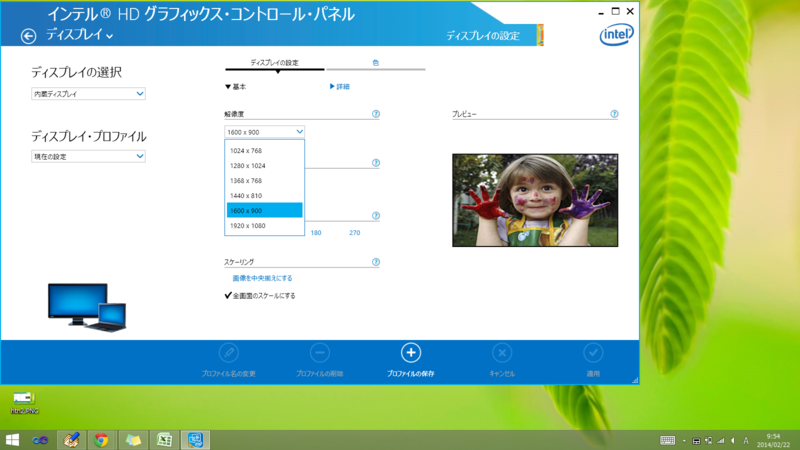This screenshot has height=450, width=800.
Task: Open Google Chrome from taskbar
Action: pos(101,440)
